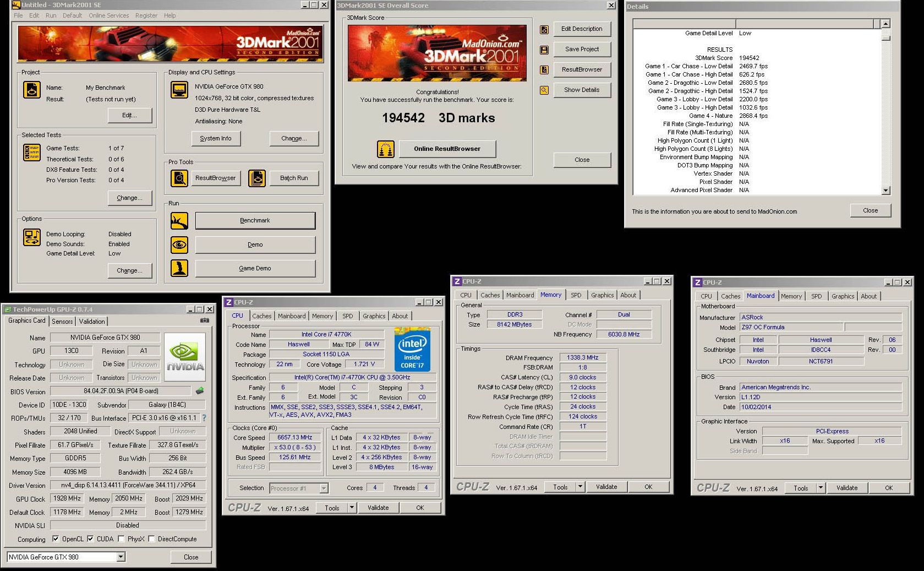Click the GPU-Z screenshot camera icon
924x571 pixels.
tap(204, 320)
